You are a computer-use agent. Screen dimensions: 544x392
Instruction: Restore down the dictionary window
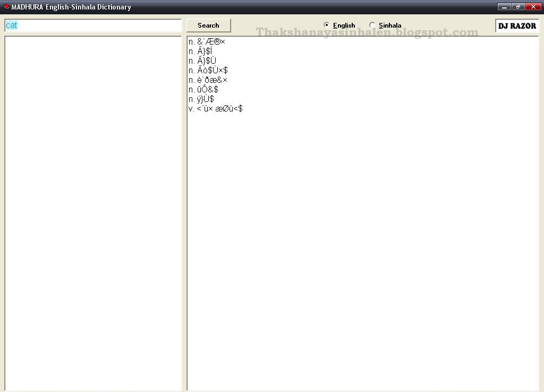click(518, 6)
